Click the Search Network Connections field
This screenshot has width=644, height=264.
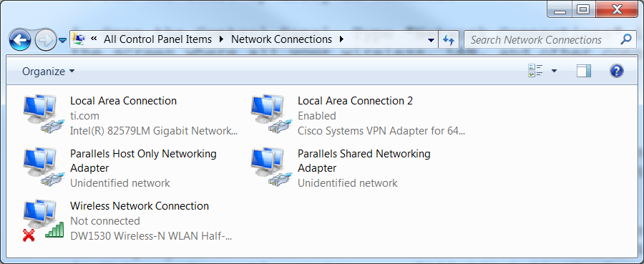548,40
